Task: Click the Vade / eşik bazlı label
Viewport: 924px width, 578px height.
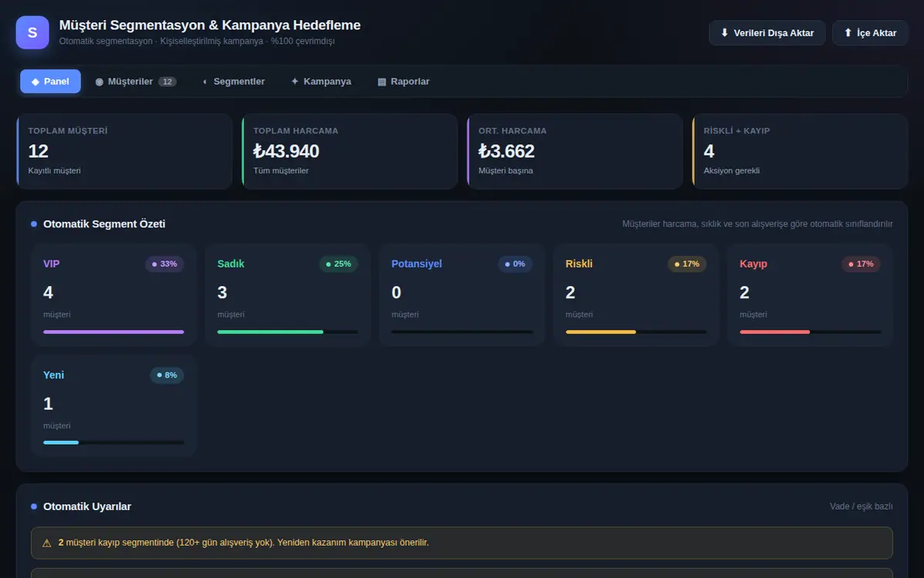Action: [862, 506]
